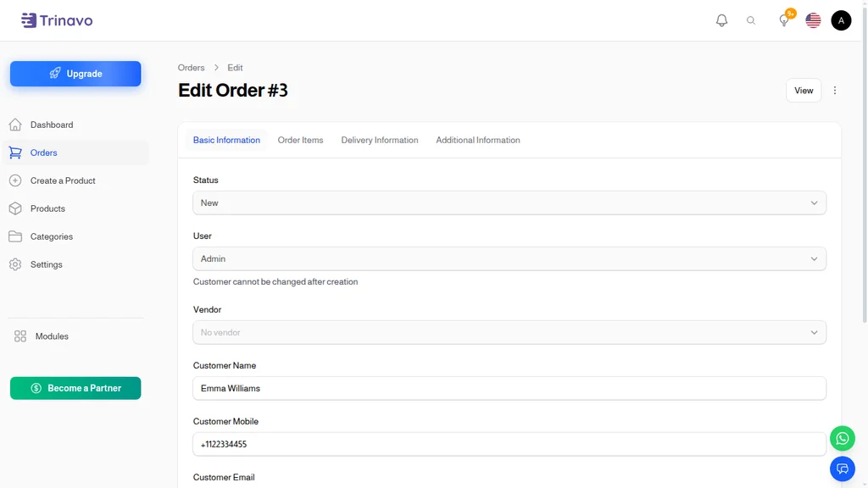Change language via US flag icon
This screenshot has height=488, width=868.
click(x=813, y=20)
